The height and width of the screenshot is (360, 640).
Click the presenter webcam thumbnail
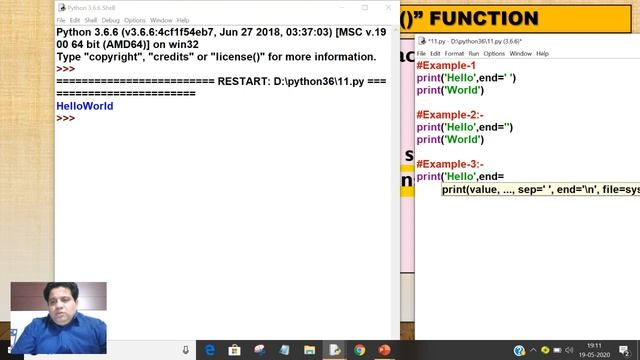pos(59,318)
